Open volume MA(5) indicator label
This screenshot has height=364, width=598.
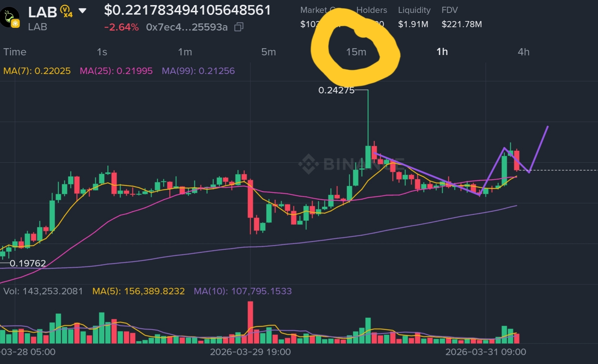tap(139, 291)
